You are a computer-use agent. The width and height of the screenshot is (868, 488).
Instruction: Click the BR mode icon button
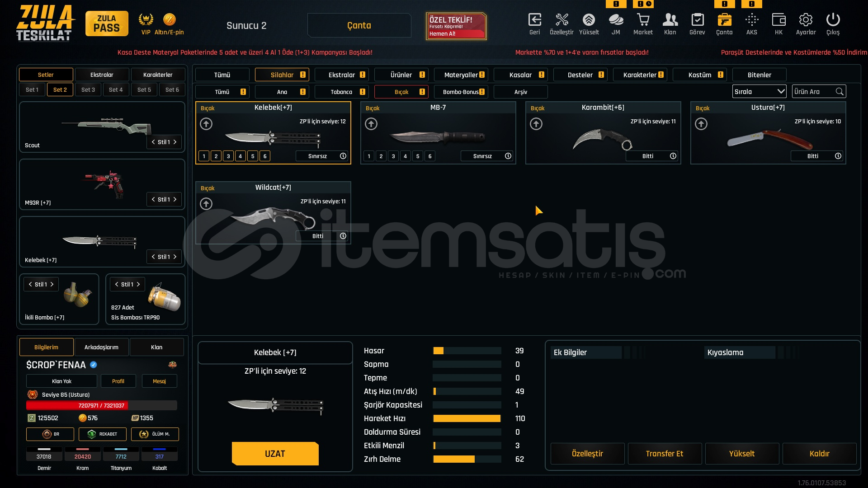[x=50, y=434]
